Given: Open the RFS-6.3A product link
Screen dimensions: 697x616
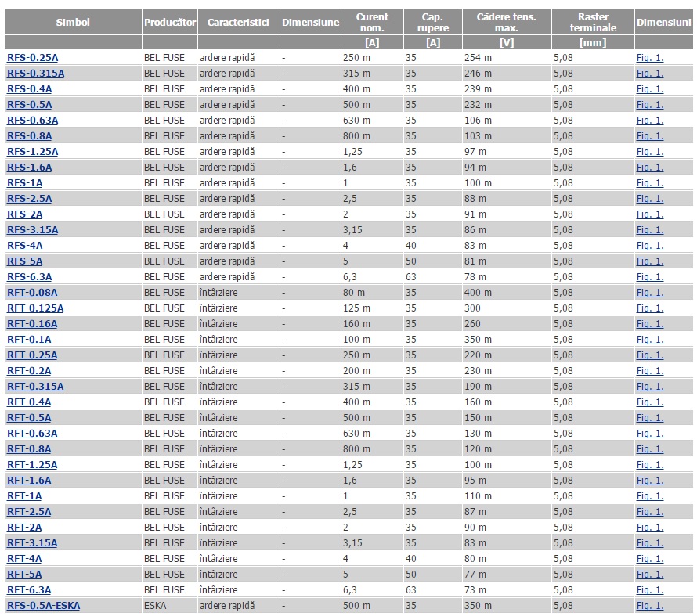Looking at the screenshot, I should coord(29,276).
